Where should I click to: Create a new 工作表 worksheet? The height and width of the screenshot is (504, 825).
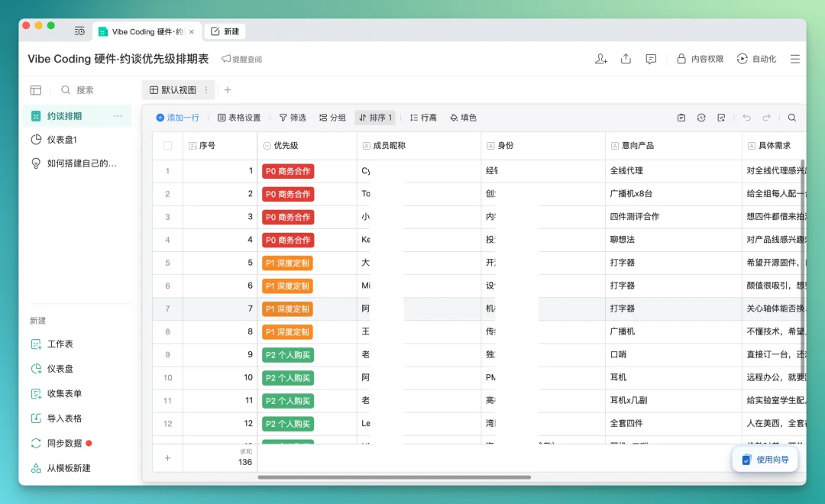tap(52, 344)
